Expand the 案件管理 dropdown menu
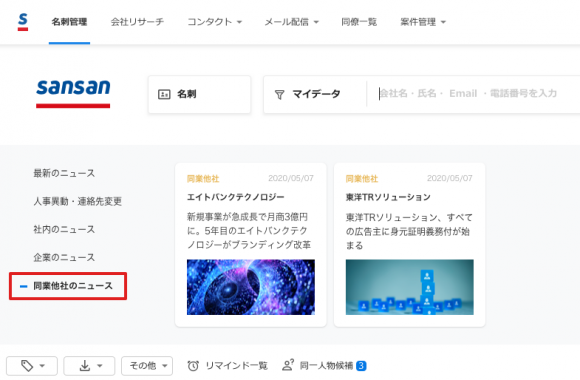580x380 pixels. coord(423,22)
